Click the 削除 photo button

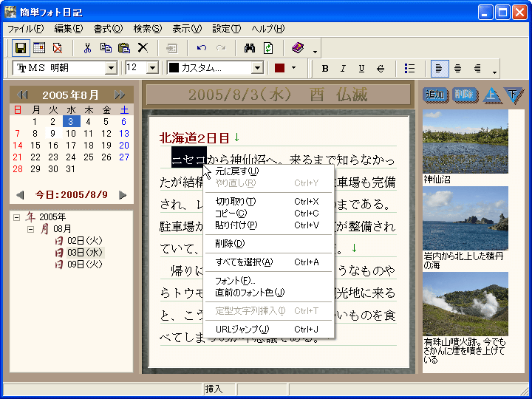[465, 95]
